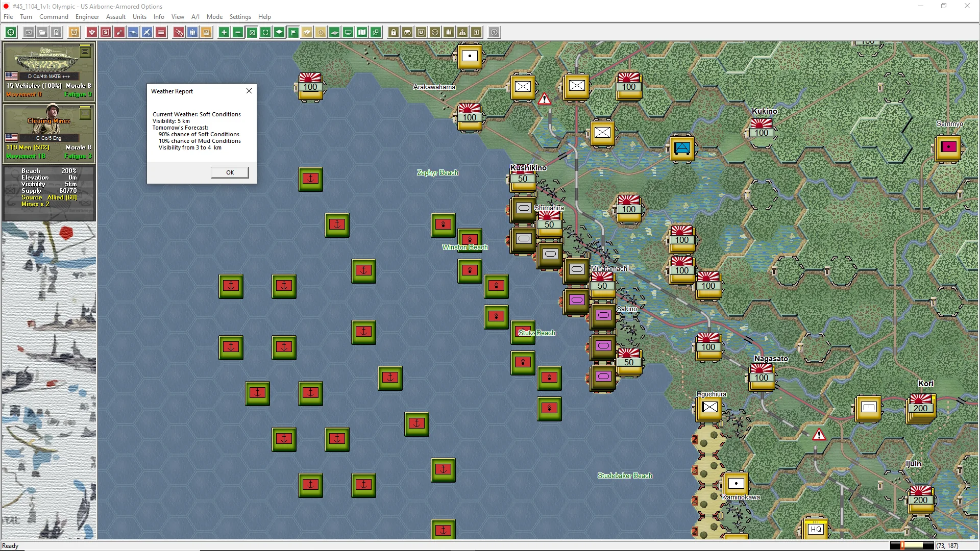Click the open folder toolbar icon

[42, 33]
